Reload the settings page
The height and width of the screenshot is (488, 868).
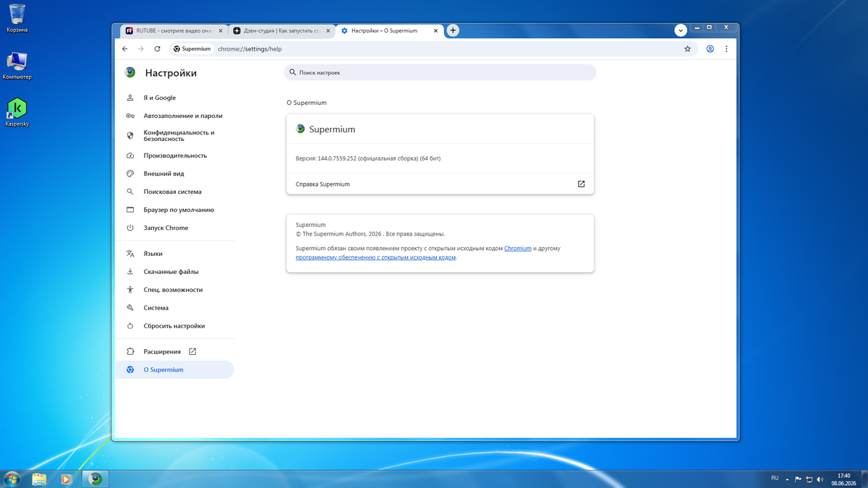point(157,49)
